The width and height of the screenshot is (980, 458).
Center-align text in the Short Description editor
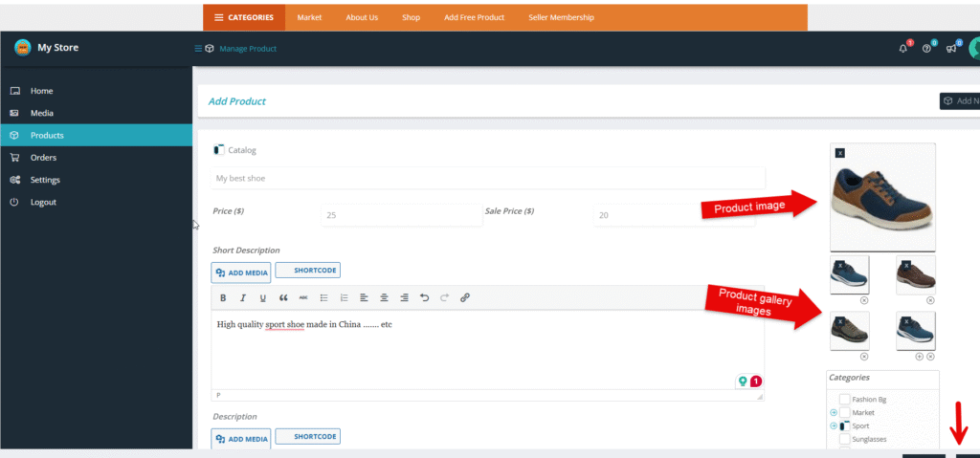384,298
